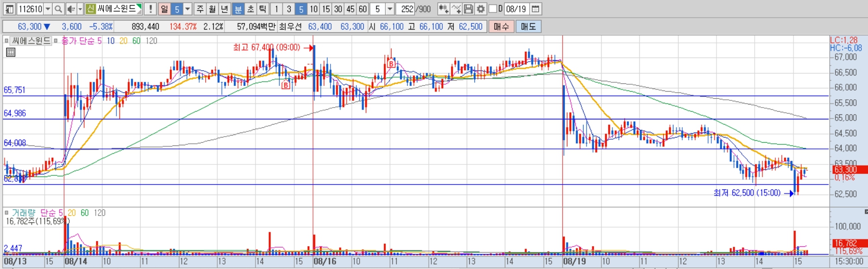Viewport: 868px width, 269px height.
Task: Select the 일 daily chart period
Action: (164, 9)
